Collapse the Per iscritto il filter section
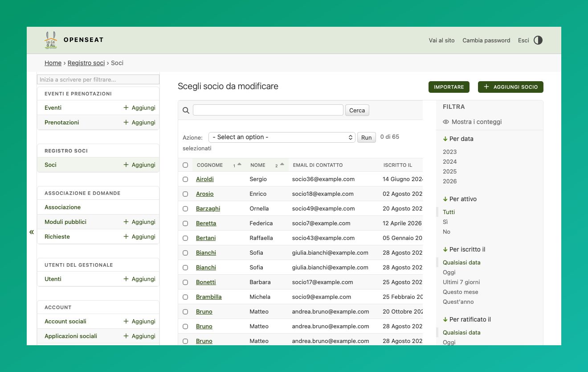Image resolution: width=588 pixels, height=372 pixels. tap(464, 249)
